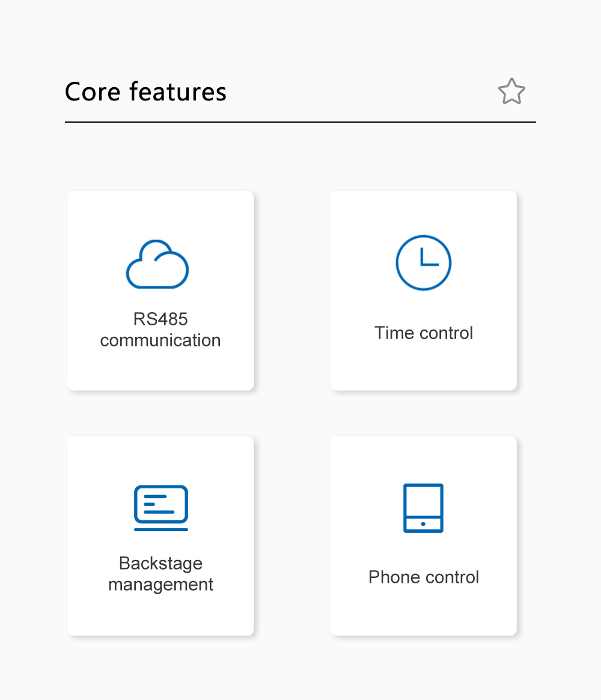This screenshot has height=700, width=601.
Task: Click the text lines inside laptop icon
Action: click(157, 504)
